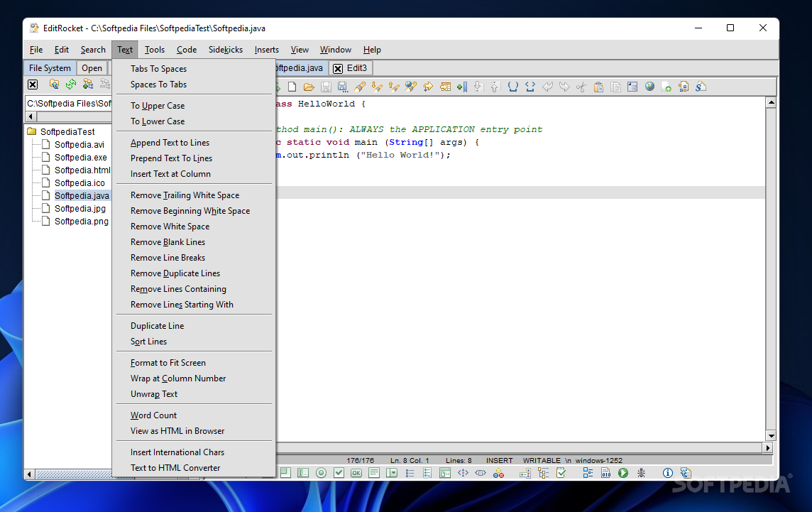Click the radio button inserter icon
This screenshot has height=512, width=812.
(x=321, y=473)
